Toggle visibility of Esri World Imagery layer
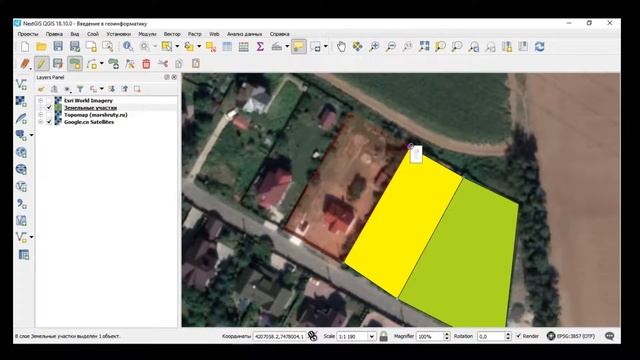 (49, 100)
